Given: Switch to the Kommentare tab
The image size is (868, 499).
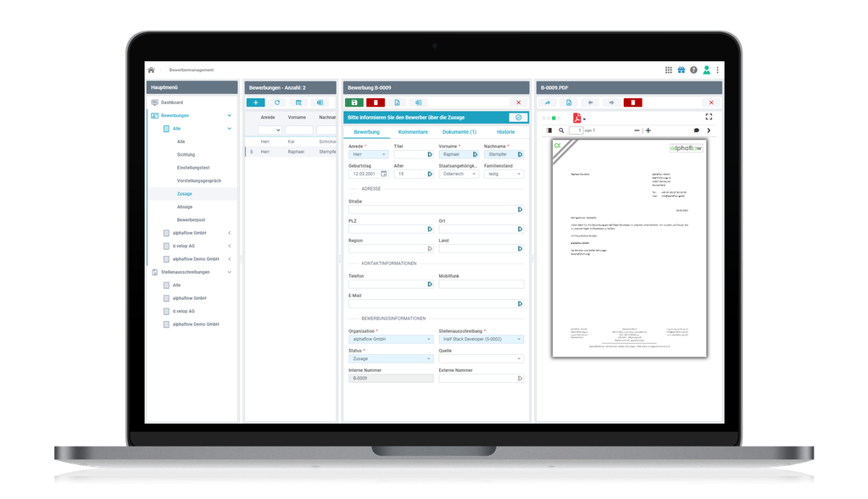Looking at the screenshot, I should point(413,132).
